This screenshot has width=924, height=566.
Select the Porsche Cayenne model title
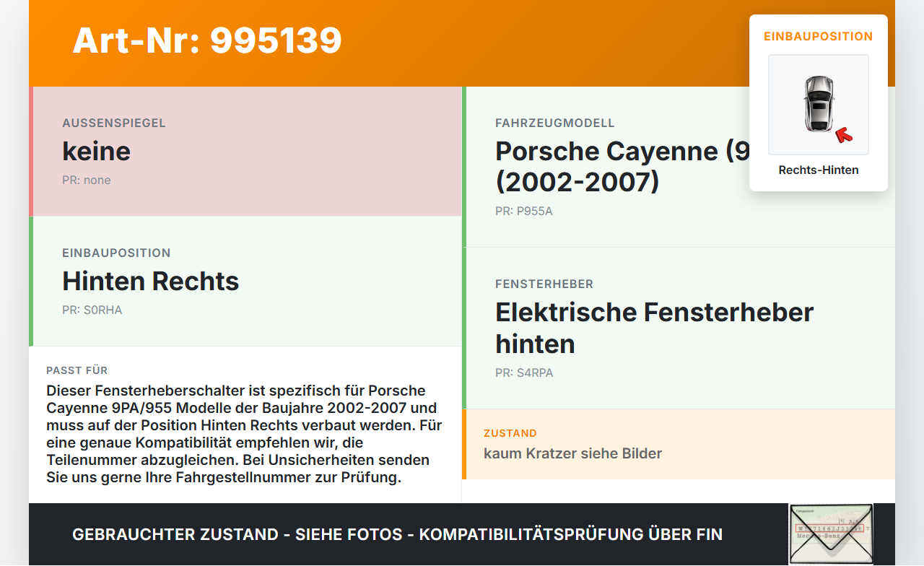[622, 166]
